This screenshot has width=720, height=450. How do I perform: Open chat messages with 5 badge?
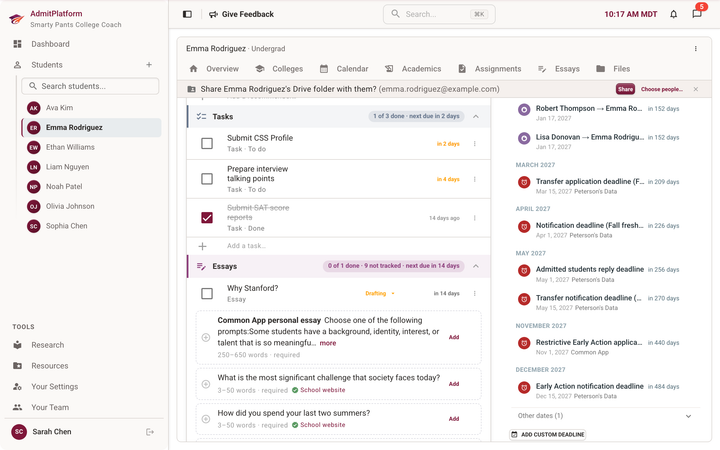(697, 13)
